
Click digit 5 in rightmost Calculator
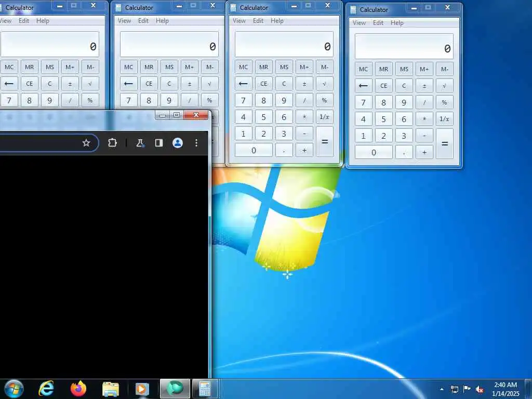click(384, 119)
